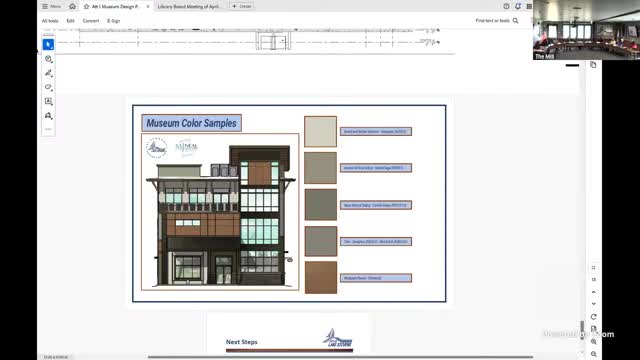Open the Edit menu item

point(70,21)
